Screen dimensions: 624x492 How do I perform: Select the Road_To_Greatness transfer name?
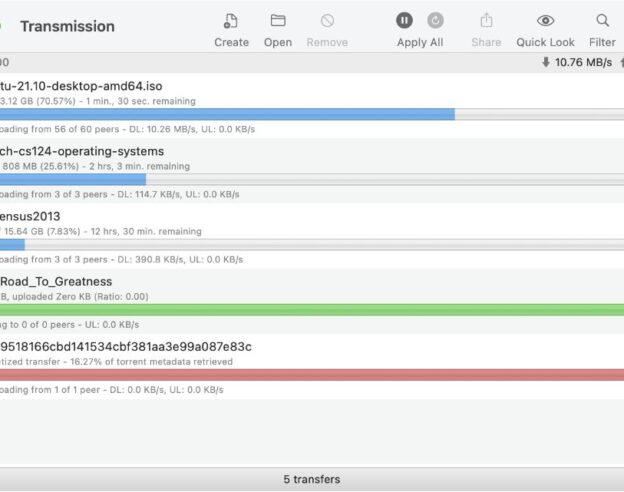click(x=56, y=282)
